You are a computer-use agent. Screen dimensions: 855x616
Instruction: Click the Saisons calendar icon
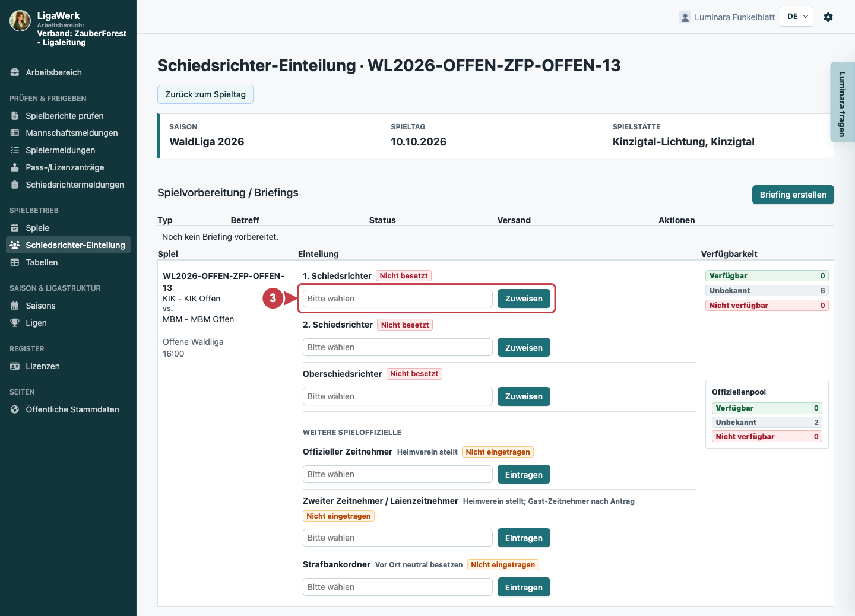tap(15, 306)
